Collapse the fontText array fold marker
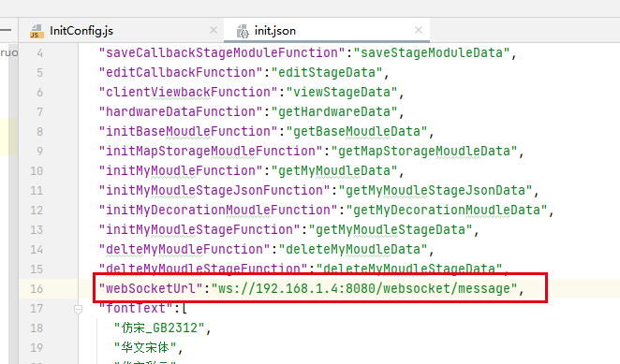620x364 pixels. tap(79, 310)
